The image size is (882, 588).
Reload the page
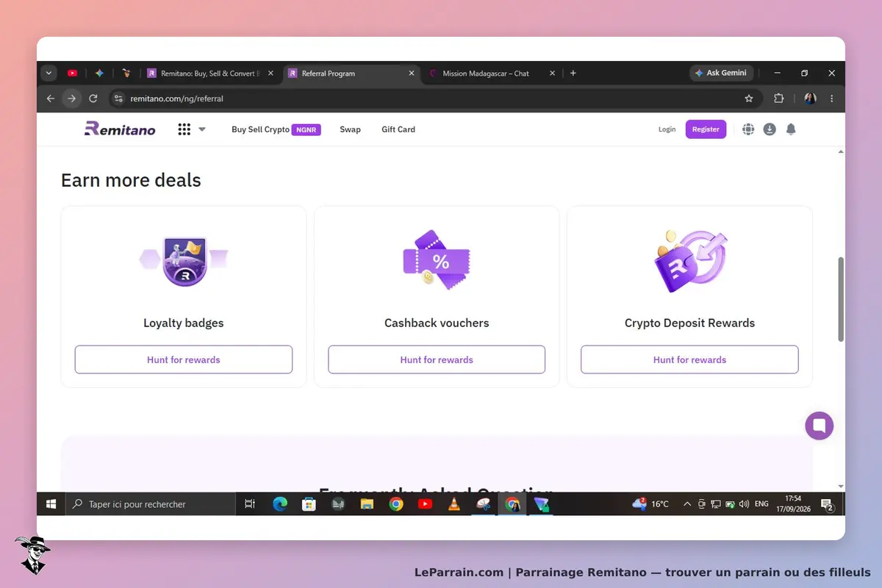point(93,98)
